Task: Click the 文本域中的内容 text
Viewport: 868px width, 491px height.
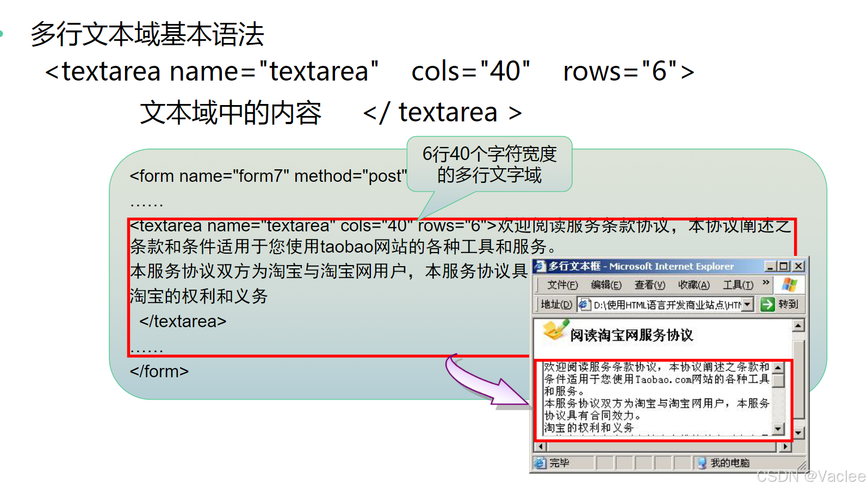Action: coord(231,113)
